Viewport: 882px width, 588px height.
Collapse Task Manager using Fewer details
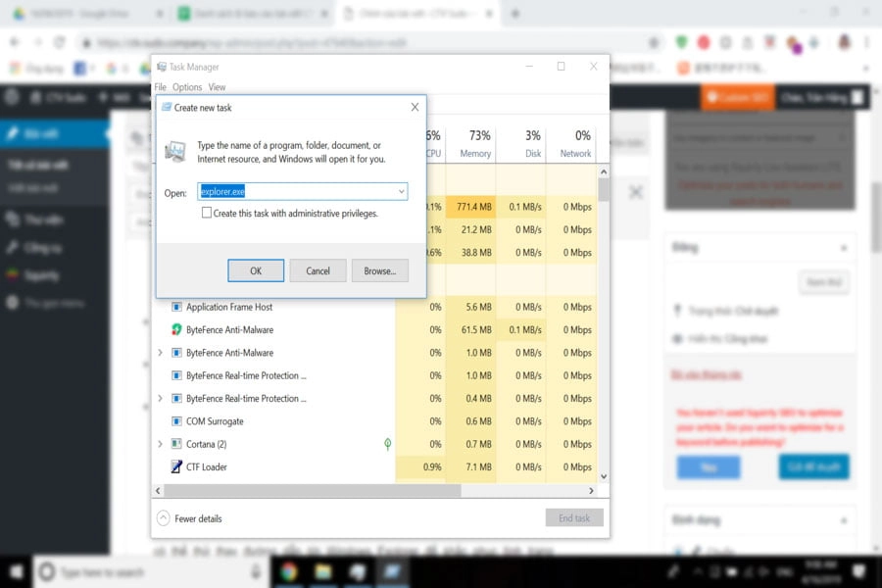click(x=189, y=518)
